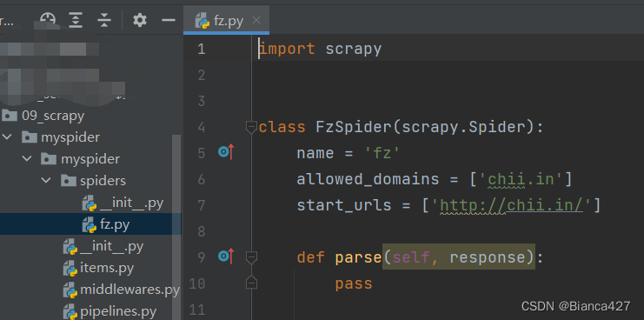Collapse the nested myspider folder
Image resolution: width=644 pixels, height=320 pixels.
pyautogui.click(x=27, y=158)
